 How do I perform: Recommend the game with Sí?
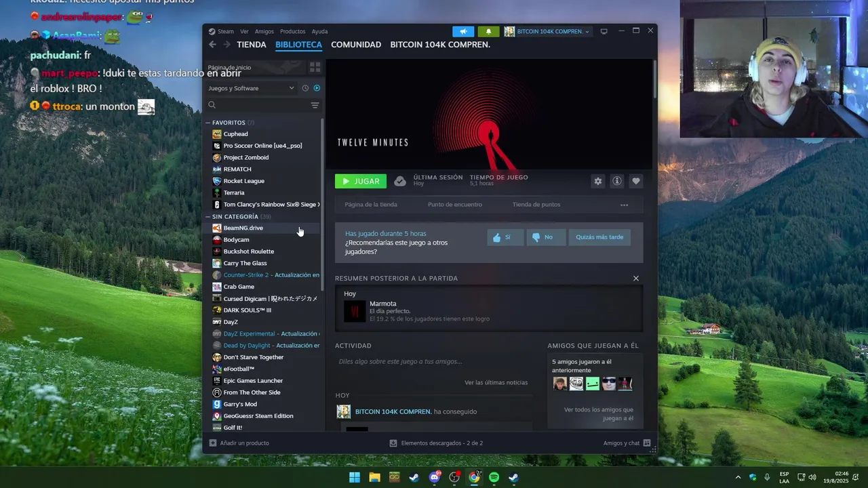(x=505, y=237)
